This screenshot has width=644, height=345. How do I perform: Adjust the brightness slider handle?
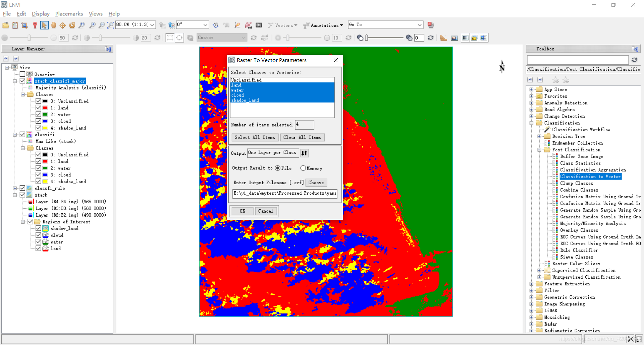(x=29, y=38)
